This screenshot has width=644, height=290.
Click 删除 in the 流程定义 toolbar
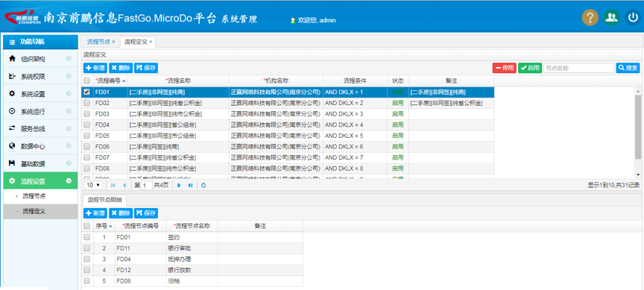coord(121,68)
